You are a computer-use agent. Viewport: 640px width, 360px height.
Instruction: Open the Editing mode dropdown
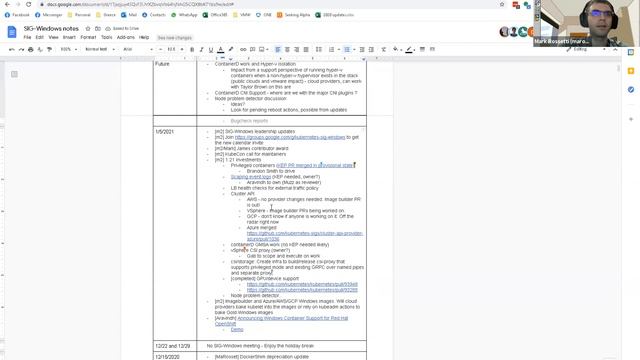586,49
